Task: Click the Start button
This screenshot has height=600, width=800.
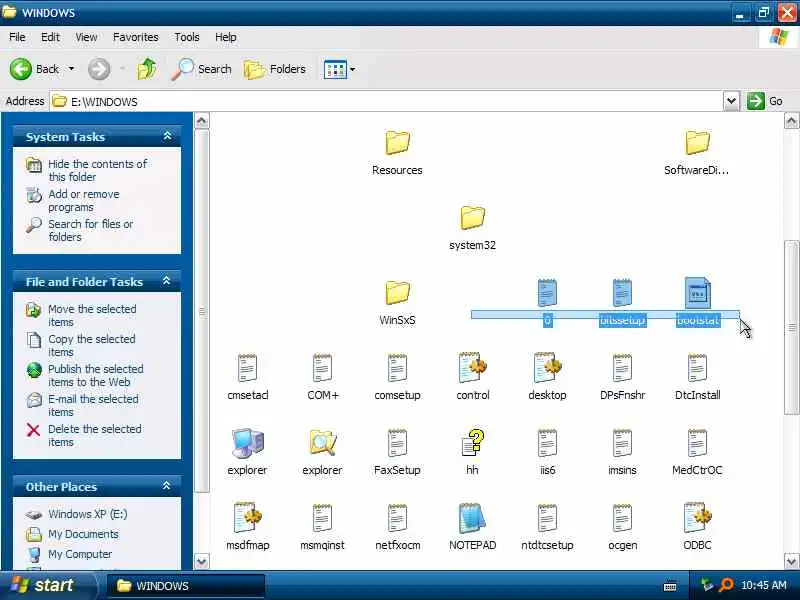Action: point(46,585)
